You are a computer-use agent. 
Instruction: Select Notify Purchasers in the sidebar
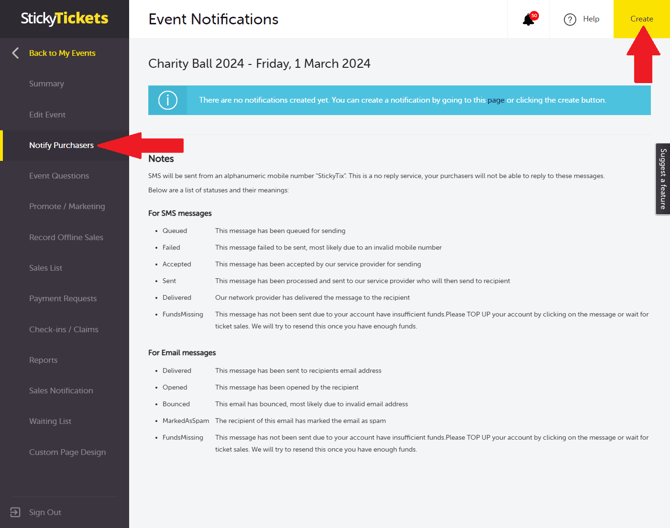(61, 145)
